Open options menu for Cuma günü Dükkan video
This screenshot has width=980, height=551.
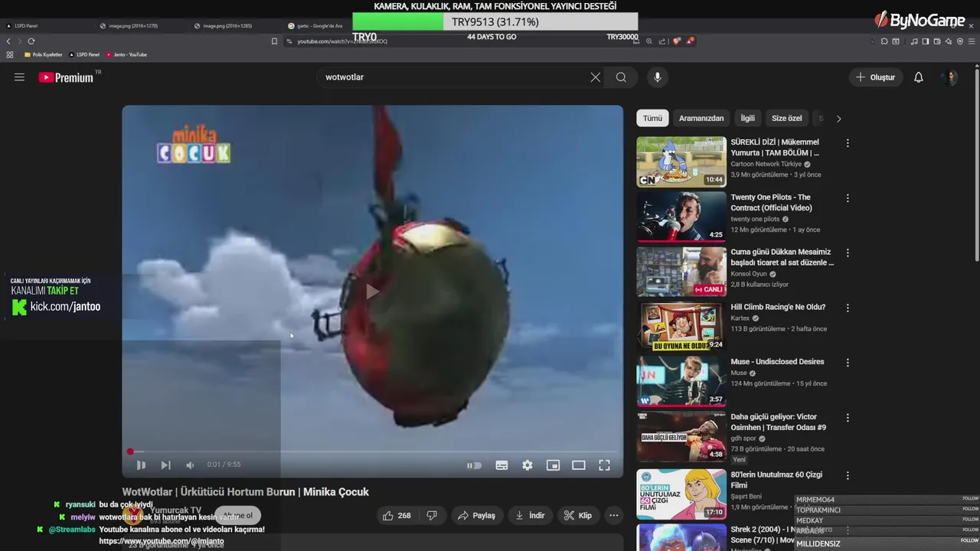[847, 253]
